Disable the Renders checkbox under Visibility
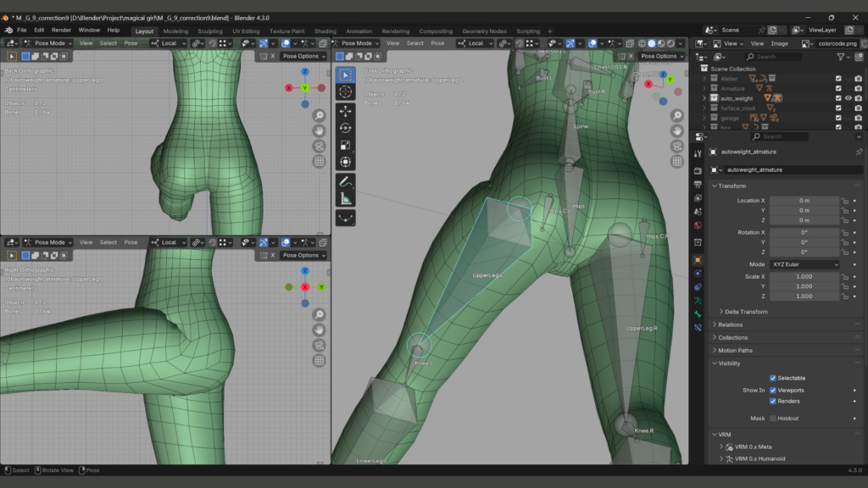The height and width of the screenshot is (488, 868). tap(773, 402)
